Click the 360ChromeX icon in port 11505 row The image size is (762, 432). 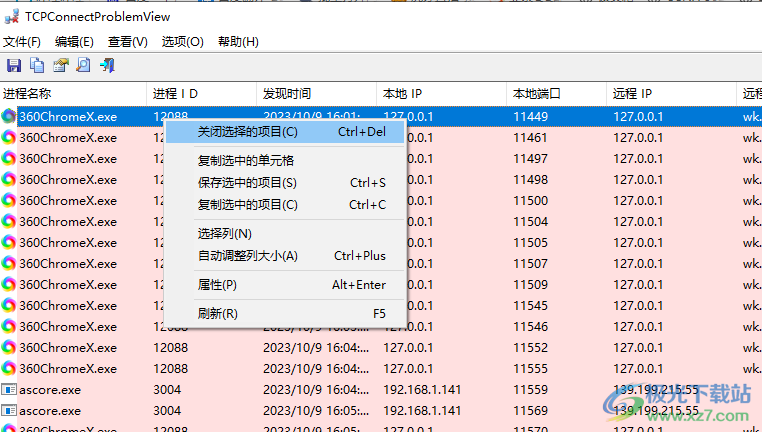coord(8,242)
